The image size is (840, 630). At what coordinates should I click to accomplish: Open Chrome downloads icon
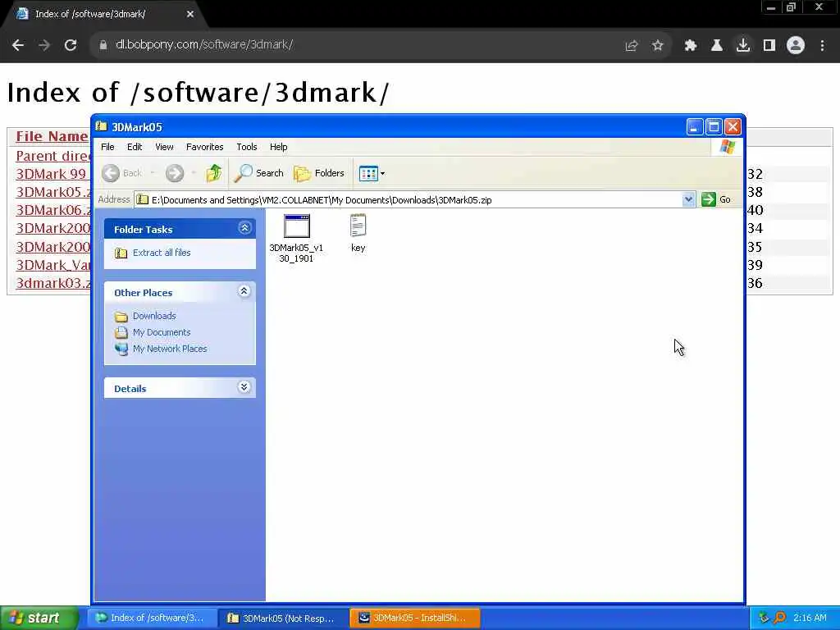[x=742, y=45]
